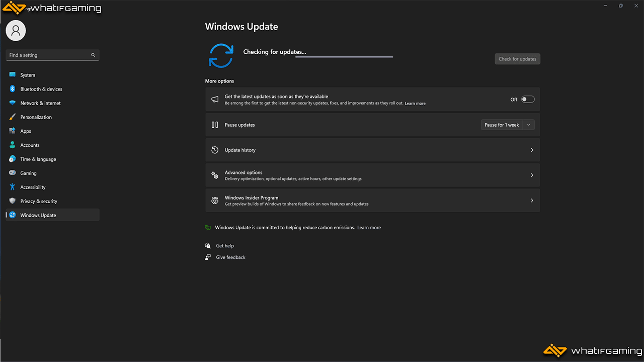
Task: Select Accessibility in the sidebar
Action: (x=52, y=187)
